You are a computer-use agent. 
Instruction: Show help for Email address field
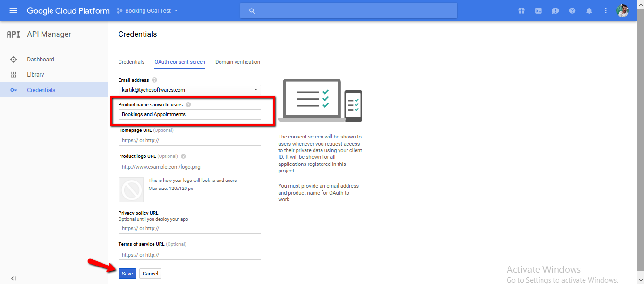click(x=154, y=80)
